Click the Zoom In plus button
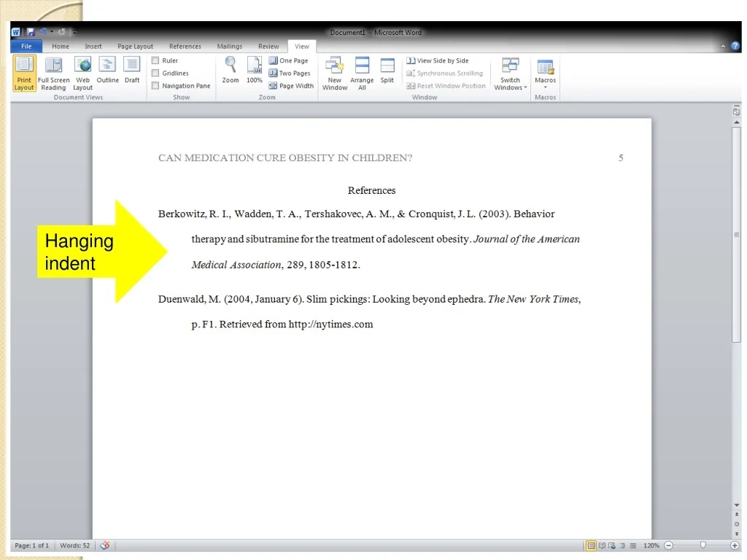747x560 pixels. point(735,545)
